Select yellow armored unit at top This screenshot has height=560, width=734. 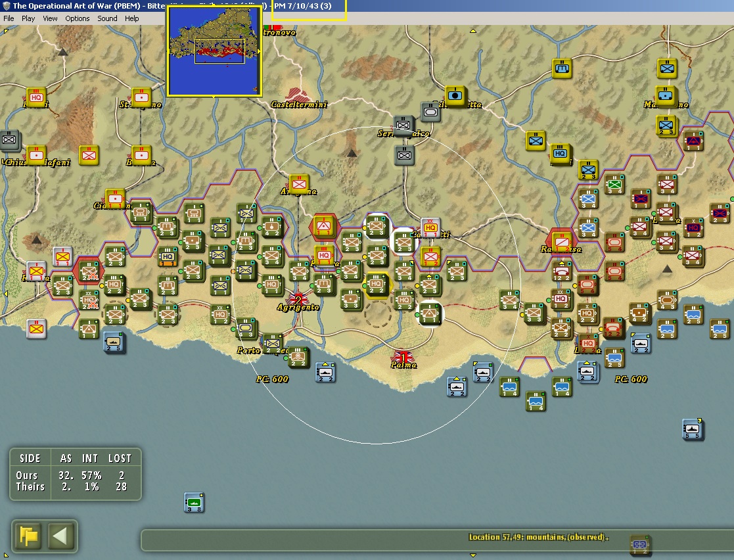click(x=562, y=68)
